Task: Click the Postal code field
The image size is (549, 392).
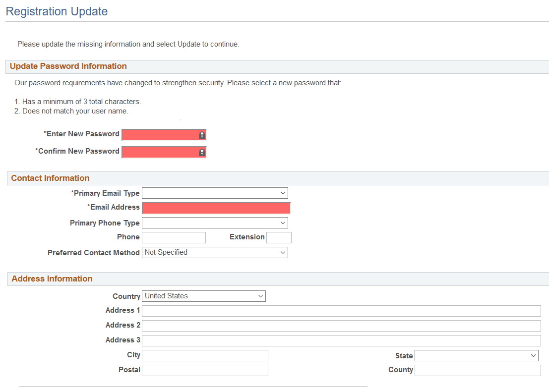Action: tap(205, 370)
